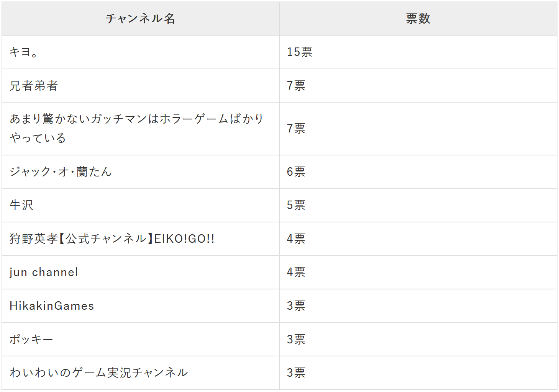The width and height of the screenshot is (559, 392).
Task: Select the わいわいのゲーム実況チャンネル cell
Action: pyautogui.click(x=99, y=373)
